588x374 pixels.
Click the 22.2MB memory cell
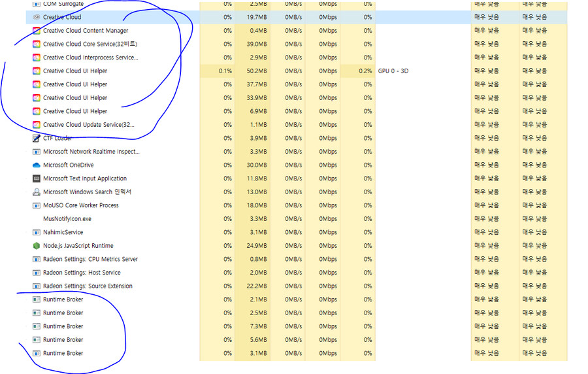(252, 286)
